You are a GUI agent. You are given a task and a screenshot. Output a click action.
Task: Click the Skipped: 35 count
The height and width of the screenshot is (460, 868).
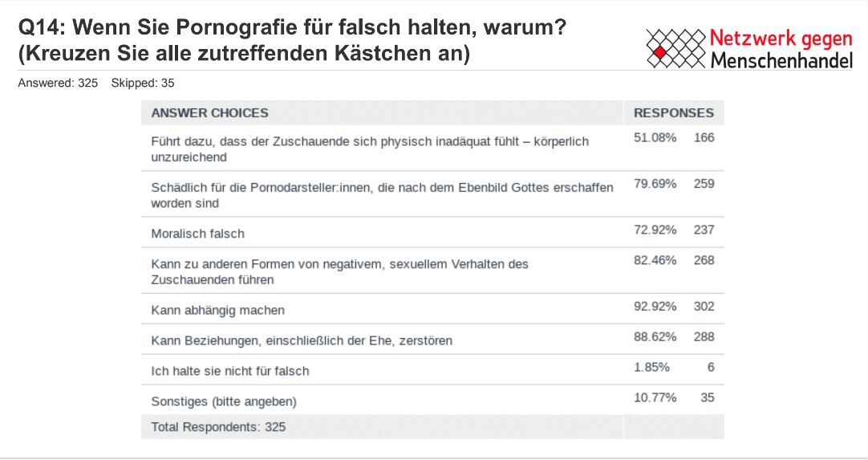[x=143, y=83]
